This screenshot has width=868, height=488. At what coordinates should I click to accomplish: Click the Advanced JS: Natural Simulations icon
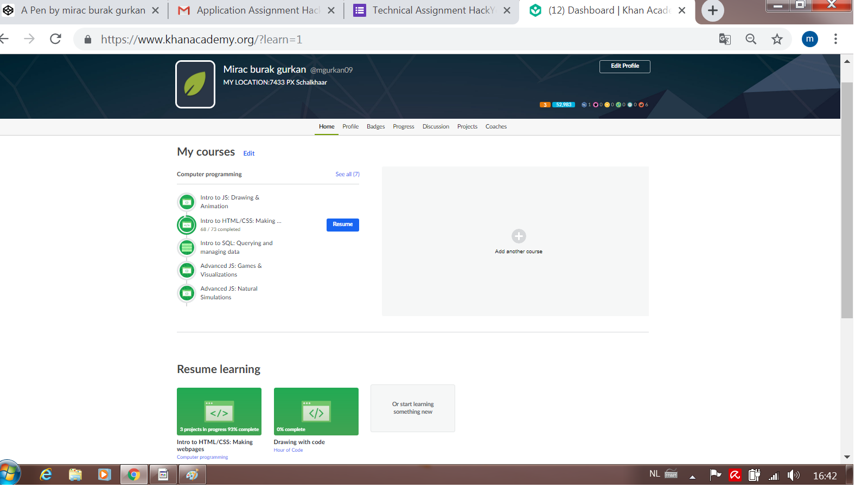coord(187,293)
